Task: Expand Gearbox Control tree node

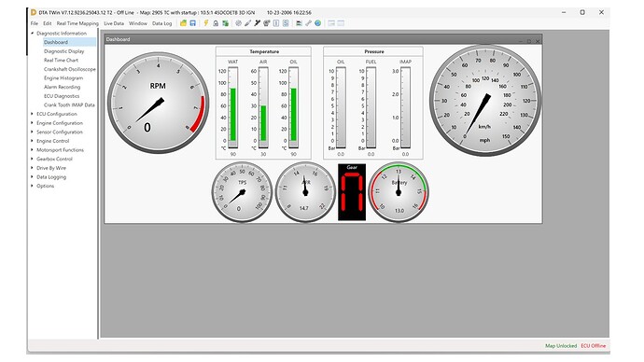Action: pyautogui.click(x=33, y=159)
